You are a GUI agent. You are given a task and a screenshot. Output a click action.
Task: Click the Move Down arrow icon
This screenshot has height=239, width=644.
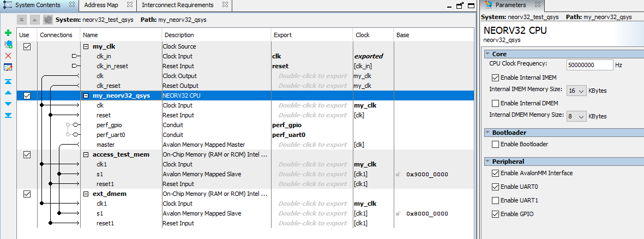tap(8, 104)
